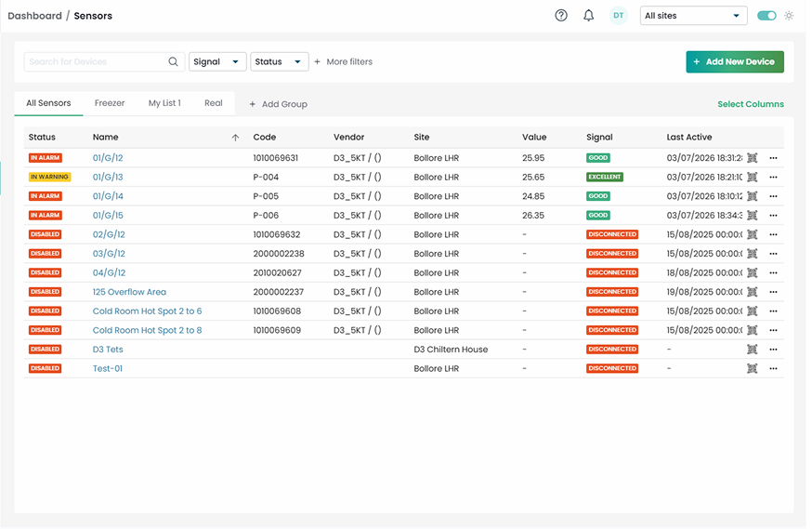Viewport: 812px width, 529px height.
Task: Click the Status column header
Action: (x=42, y=138)
